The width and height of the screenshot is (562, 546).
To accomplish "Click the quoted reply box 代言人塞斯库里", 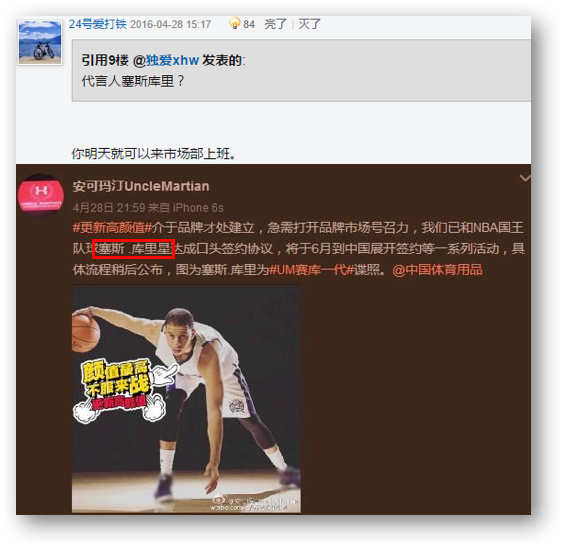I will 301,70.
